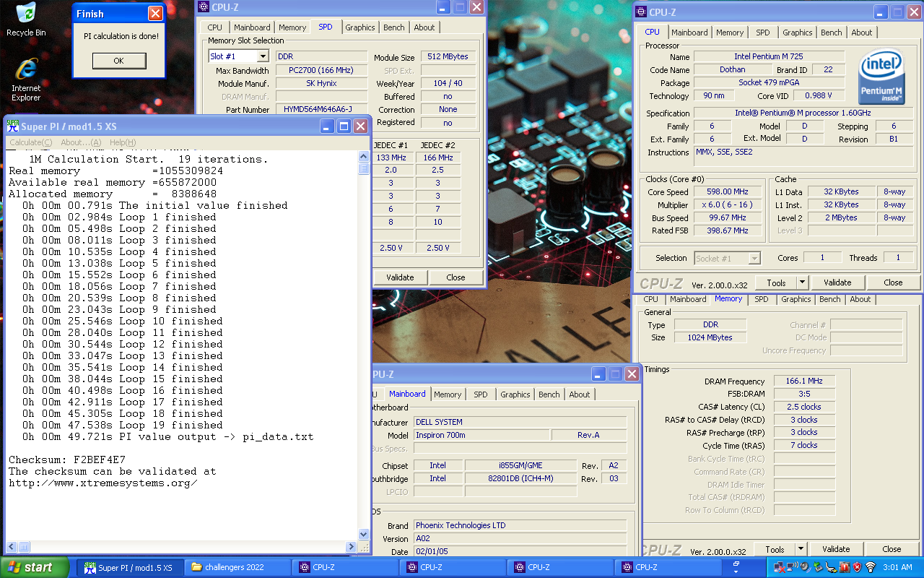
Task: Click the Specification field showing Intel Pentium M 1.60GHz
Action: coord(805,113)
